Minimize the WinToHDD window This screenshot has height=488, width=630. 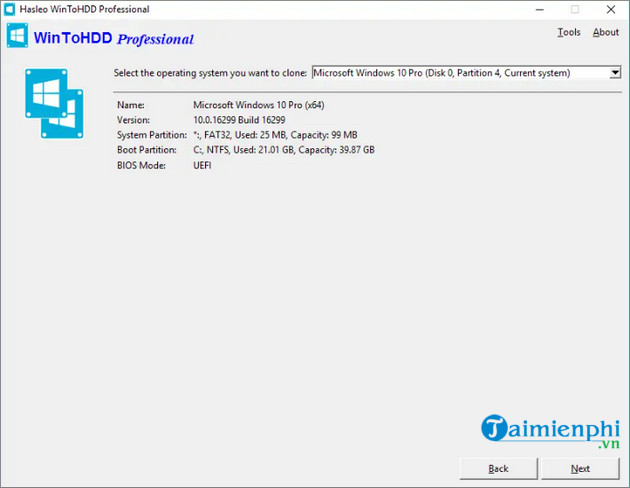coord(540,9)
